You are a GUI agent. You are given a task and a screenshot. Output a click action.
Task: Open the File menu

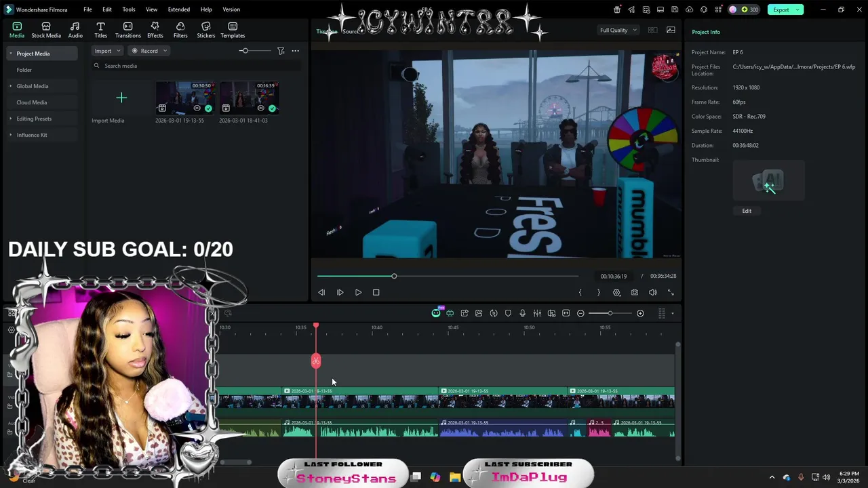coord(87,9)
